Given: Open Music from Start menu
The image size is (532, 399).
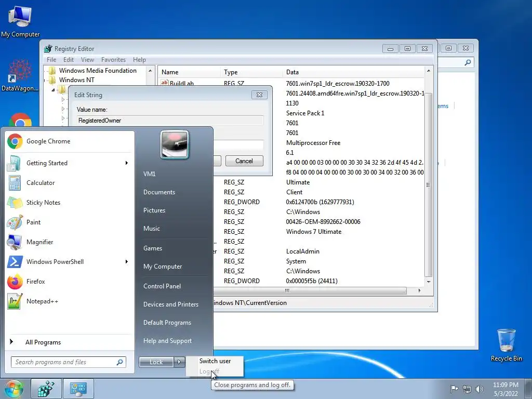Looking at the screenshot, I should click(152, 229).
